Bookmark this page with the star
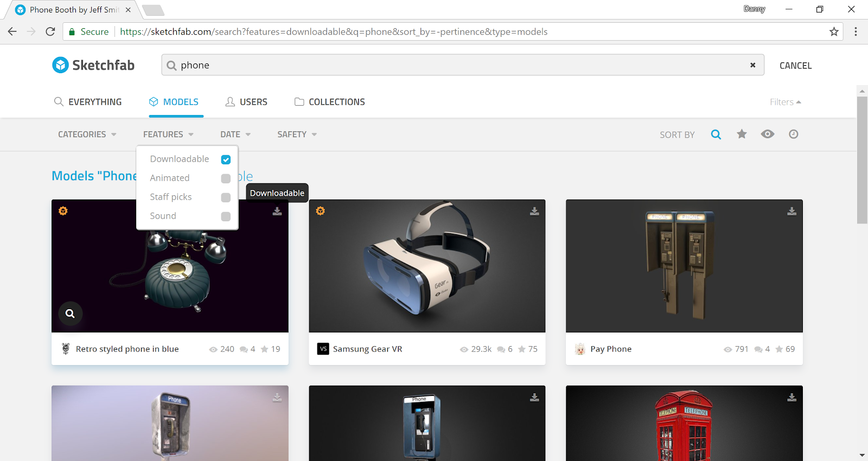868x461 pixels. (x=834, y=31)
